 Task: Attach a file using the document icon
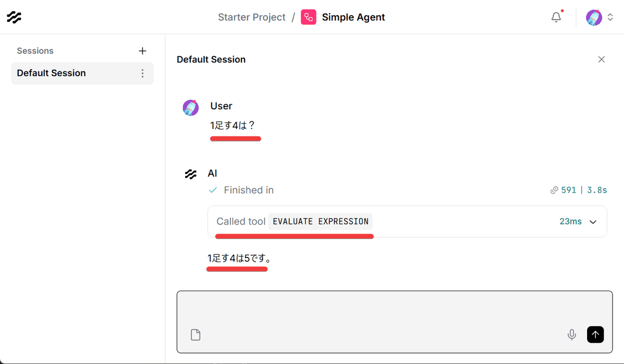click(196, 335)
